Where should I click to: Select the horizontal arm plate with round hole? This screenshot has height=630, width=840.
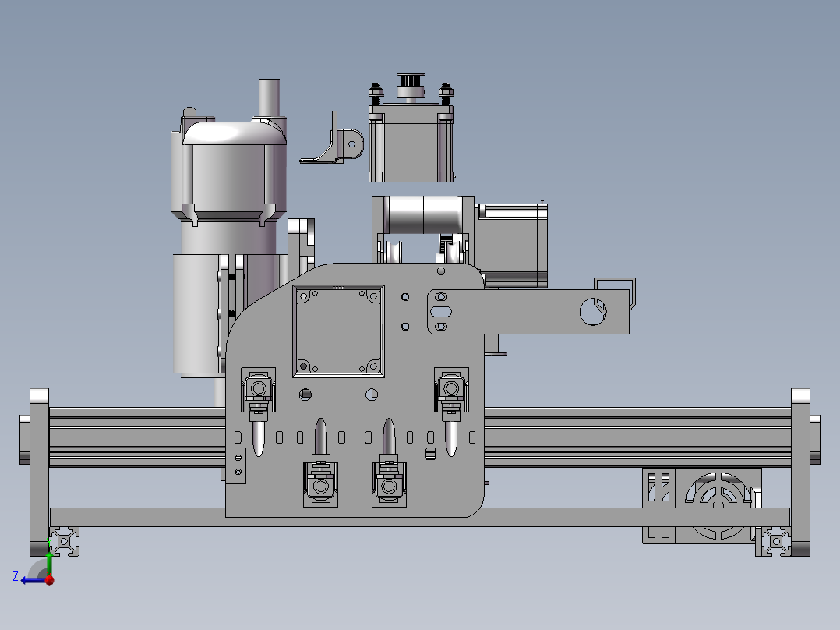pyautogui.click(x=528, y=312)
